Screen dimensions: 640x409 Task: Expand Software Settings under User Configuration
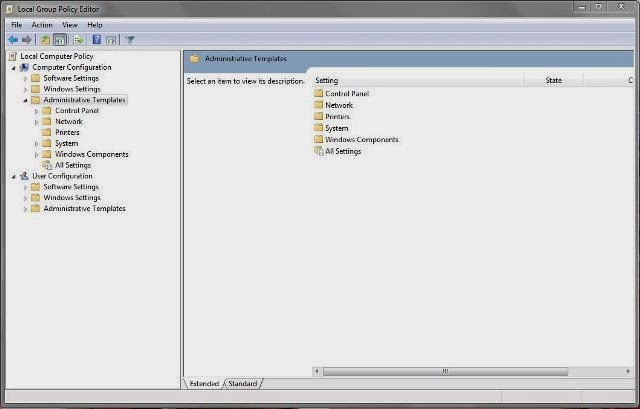[25, 187]
